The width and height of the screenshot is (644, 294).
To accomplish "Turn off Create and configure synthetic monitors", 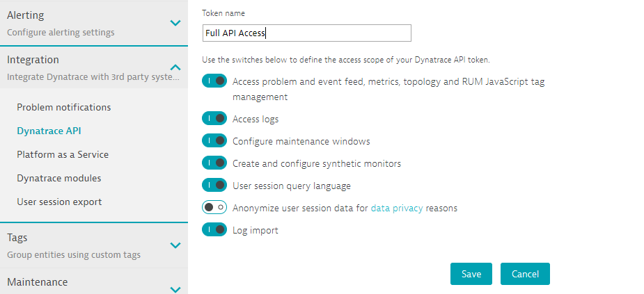I will click(x=214, y=163).
